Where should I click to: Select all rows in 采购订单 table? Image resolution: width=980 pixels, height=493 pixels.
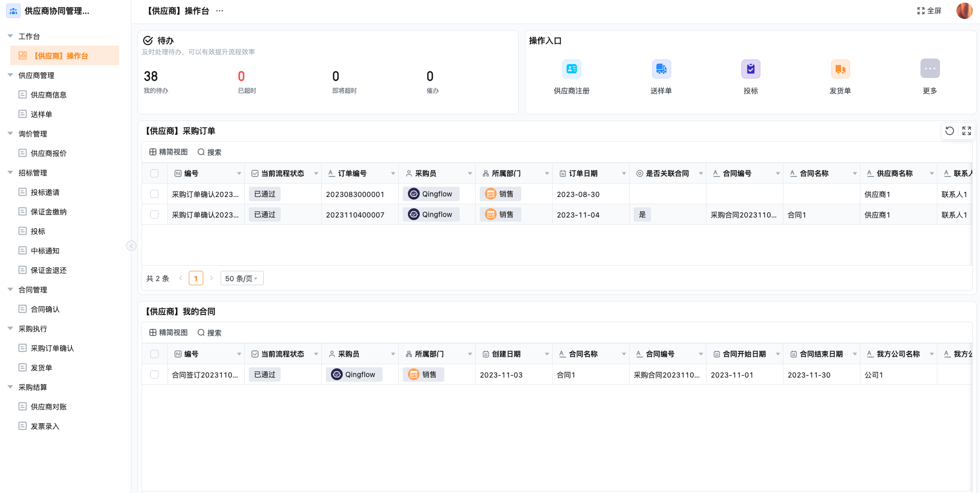pos(154,173)
